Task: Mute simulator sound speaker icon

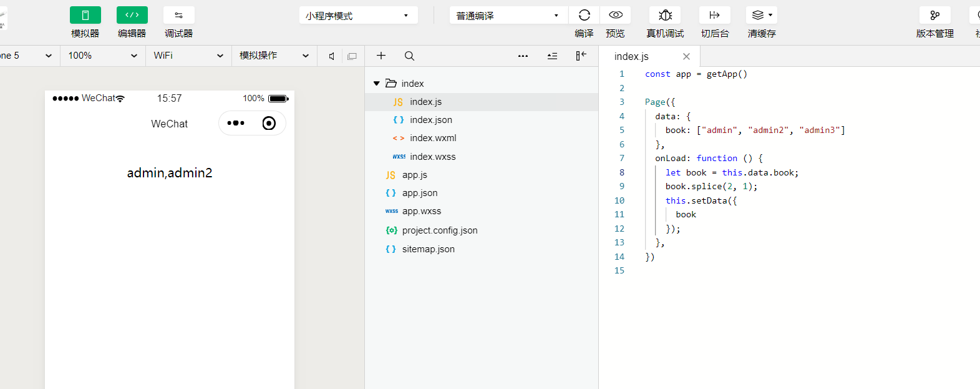Action: coord(332,56)
